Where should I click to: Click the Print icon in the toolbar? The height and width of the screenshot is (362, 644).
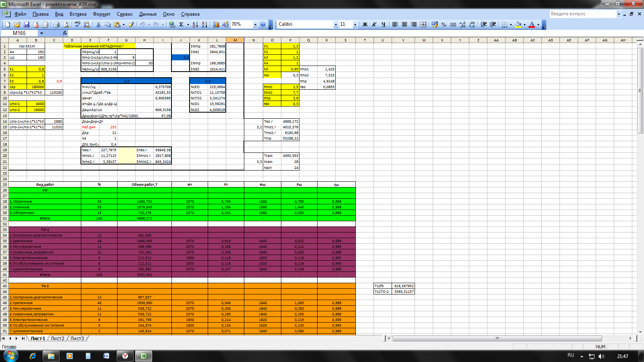[x=57, y=25]
